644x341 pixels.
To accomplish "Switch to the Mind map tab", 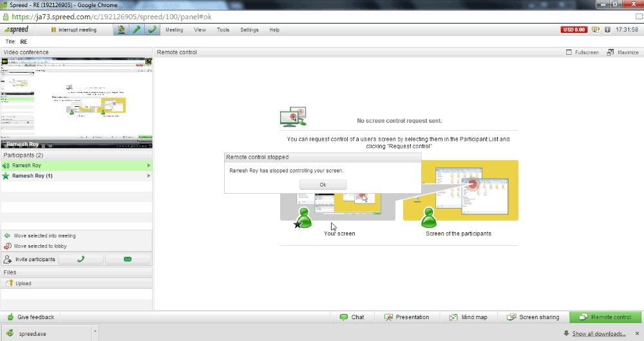I will point(468,317).
